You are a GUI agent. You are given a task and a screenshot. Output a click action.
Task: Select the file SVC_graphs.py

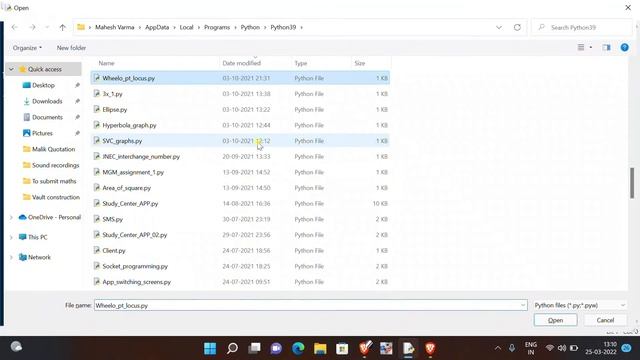(x=240, y=141)
